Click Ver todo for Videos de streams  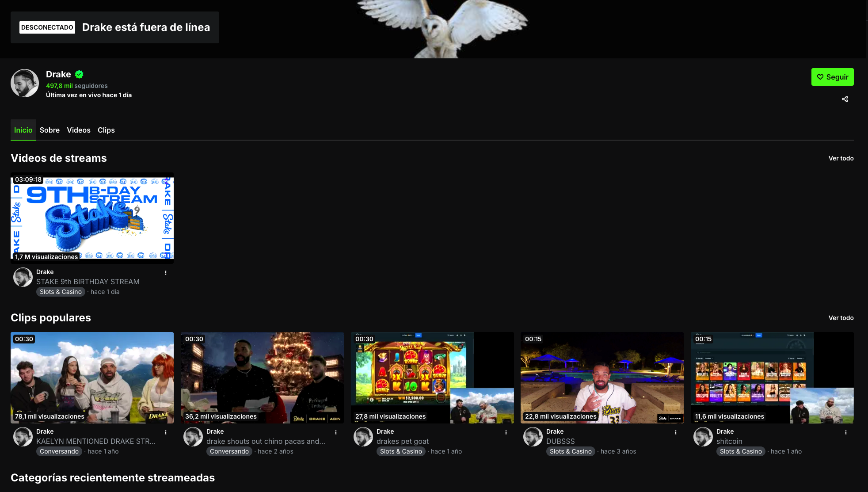841,158
